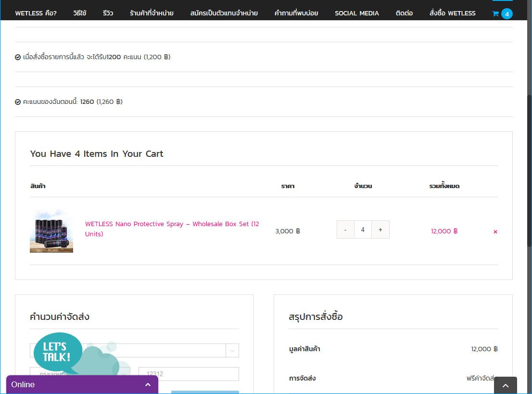Screen dimensions: 532x394
Task: Click the quantity field showing 4
Action: [363, 230]
